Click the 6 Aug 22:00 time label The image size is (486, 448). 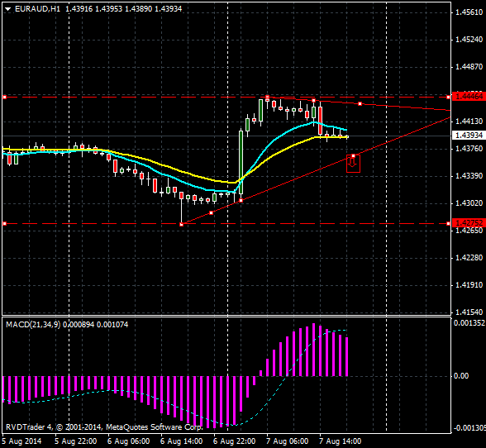[235, 441]
